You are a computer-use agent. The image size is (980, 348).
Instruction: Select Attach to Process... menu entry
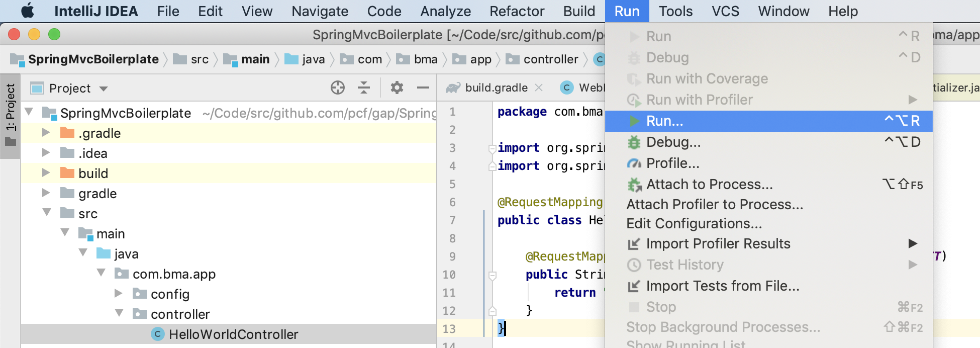point(769,185)
